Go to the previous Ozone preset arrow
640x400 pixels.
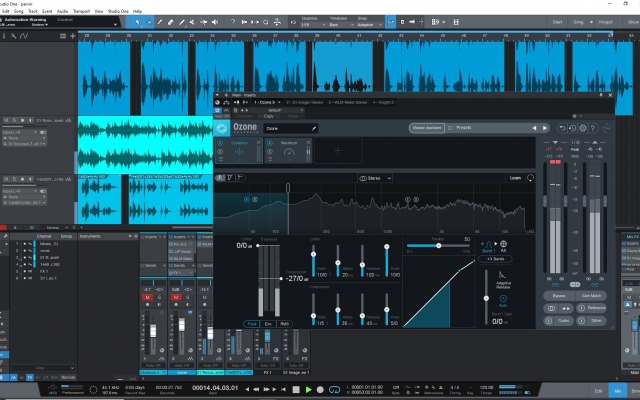click(534, 128)
